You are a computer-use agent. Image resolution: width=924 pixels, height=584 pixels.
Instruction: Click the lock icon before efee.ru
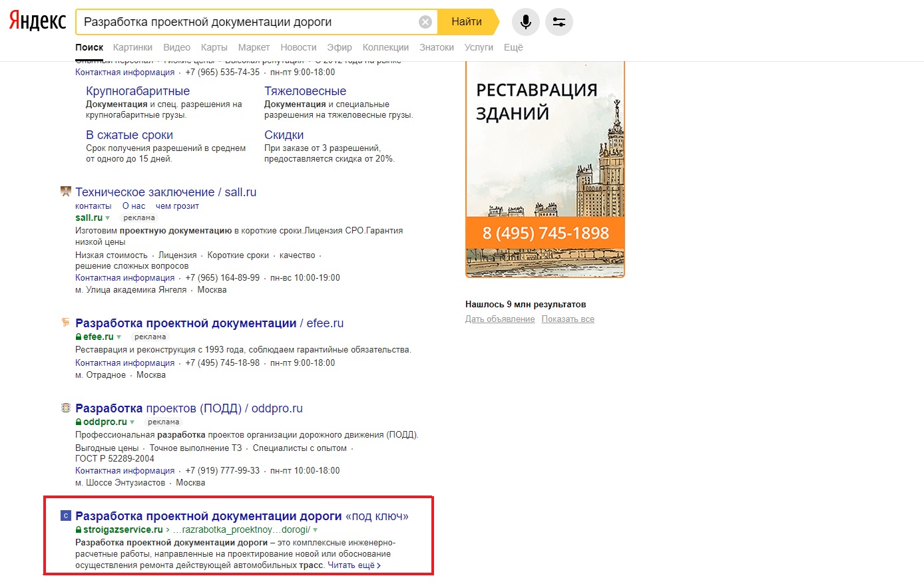click(x=79, y=337)
